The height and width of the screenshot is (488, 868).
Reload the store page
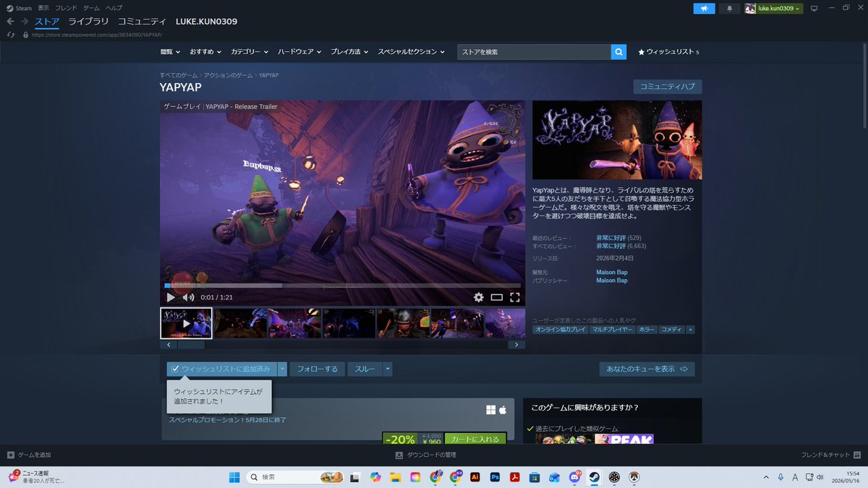(10, 34)
